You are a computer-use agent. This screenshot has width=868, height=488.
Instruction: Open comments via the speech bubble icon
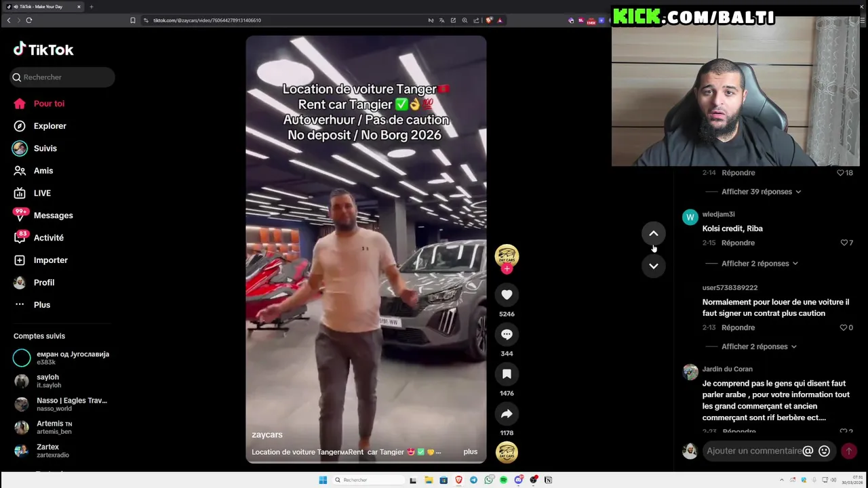pyautogui.click(x=507, y=334)
